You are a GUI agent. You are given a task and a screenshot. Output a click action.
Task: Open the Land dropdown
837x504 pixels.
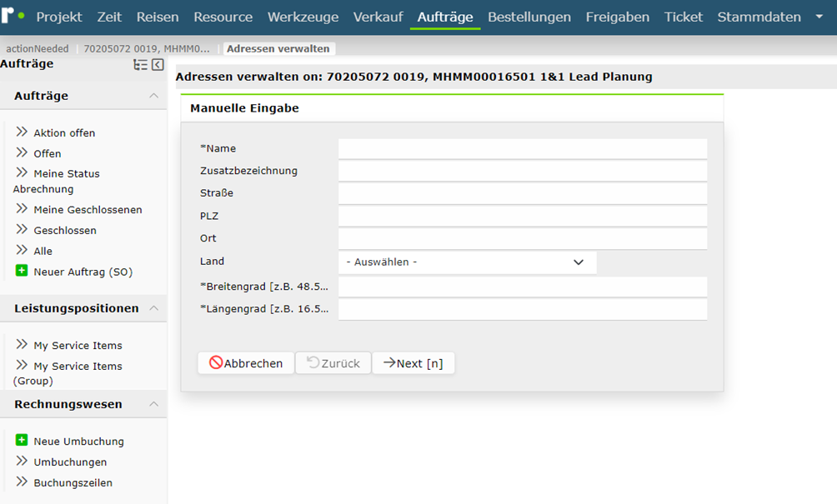click(467, 262)
